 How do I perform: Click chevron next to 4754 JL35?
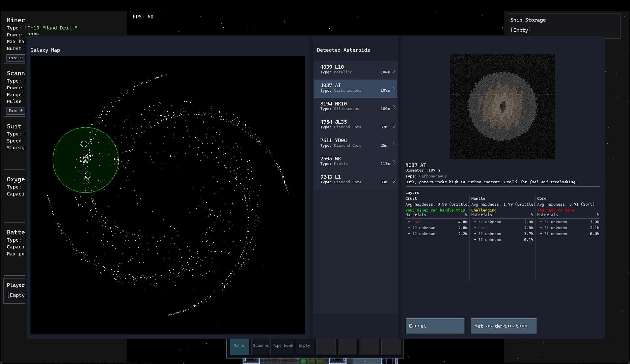(x=394, y=126)
